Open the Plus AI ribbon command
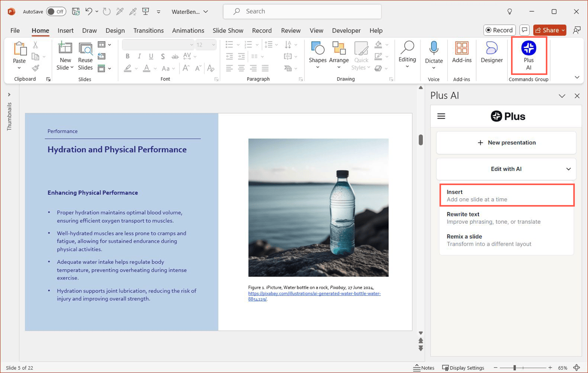Viewport: 588px width, 373px height. pyautogui.click(x=528, y=55)
